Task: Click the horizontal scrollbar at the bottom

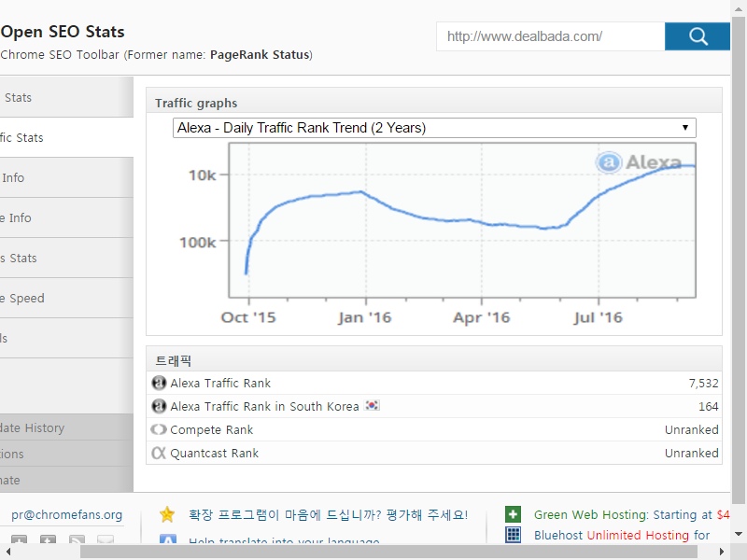Action: 373,552
